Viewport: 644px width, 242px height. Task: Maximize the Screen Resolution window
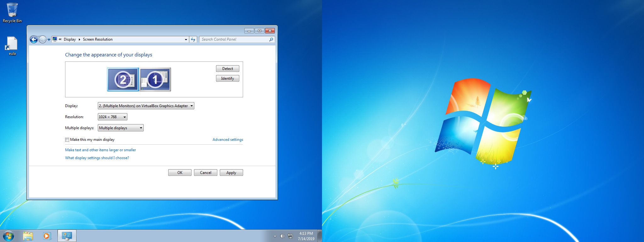tap(259, 31)
